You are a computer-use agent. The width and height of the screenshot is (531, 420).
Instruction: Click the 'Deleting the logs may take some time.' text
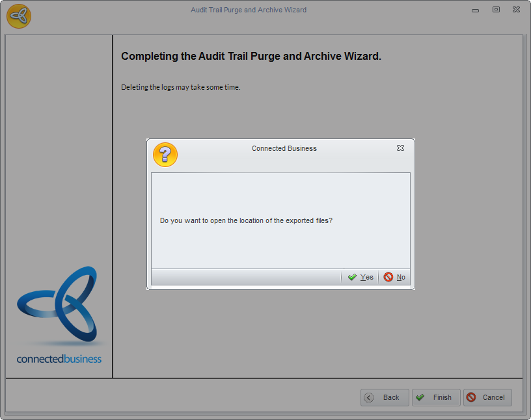180,87
